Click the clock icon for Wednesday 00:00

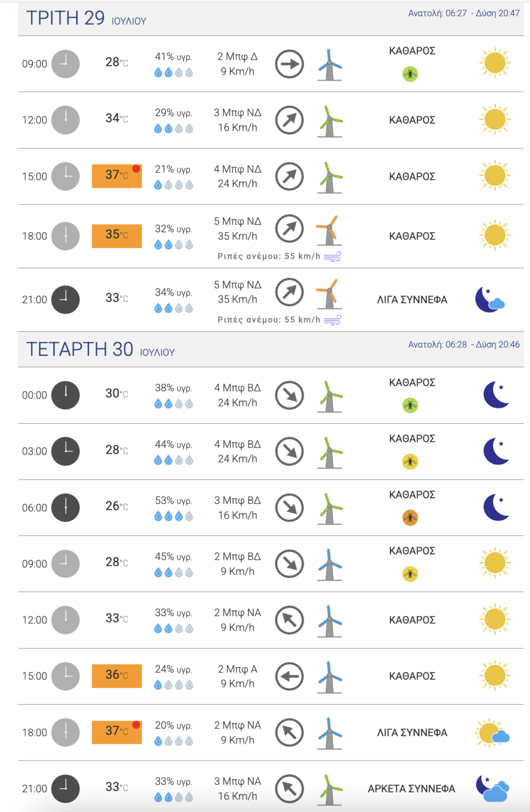[66, 395]
